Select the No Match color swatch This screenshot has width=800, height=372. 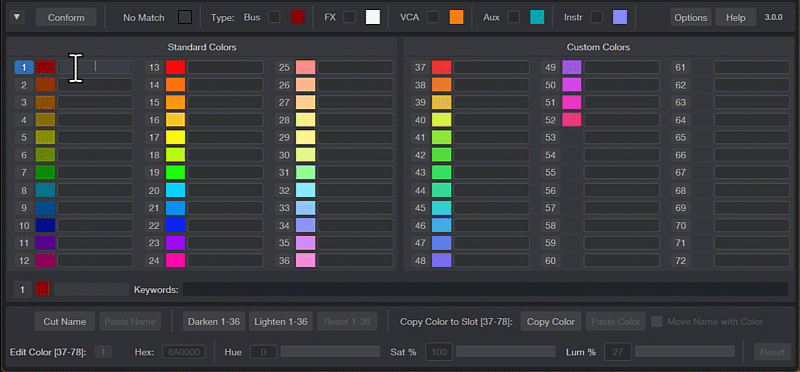pyautogui.click(x=185, y=17)
